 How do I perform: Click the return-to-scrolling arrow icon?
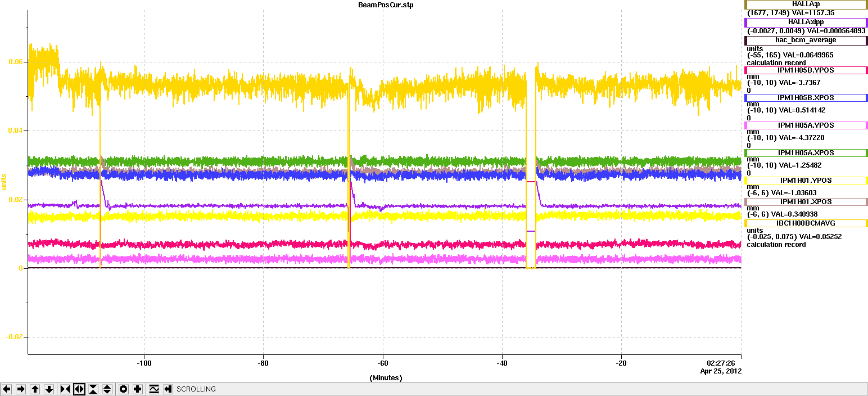click(x=168, y=389)
